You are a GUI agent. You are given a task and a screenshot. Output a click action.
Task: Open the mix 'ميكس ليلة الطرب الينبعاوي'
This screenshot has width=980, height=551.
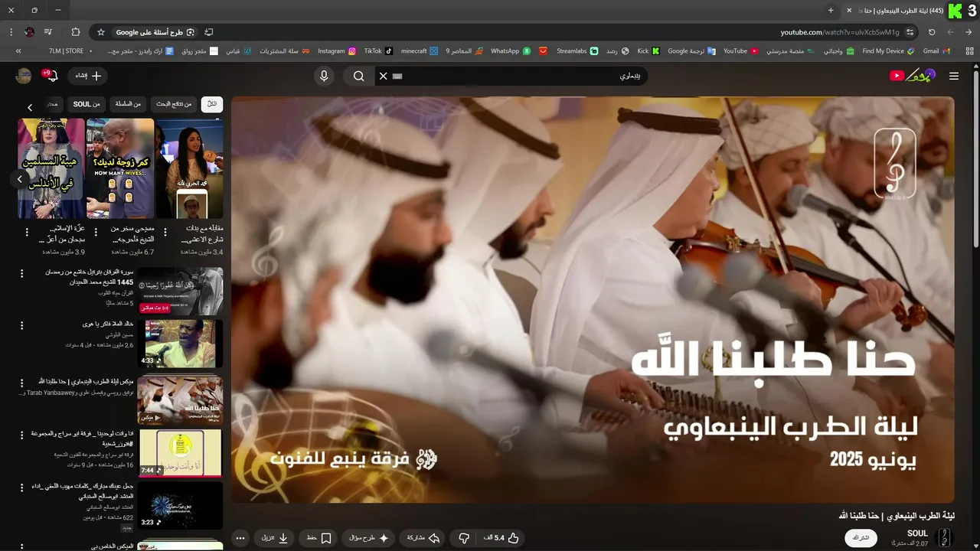tap(181, 399)
